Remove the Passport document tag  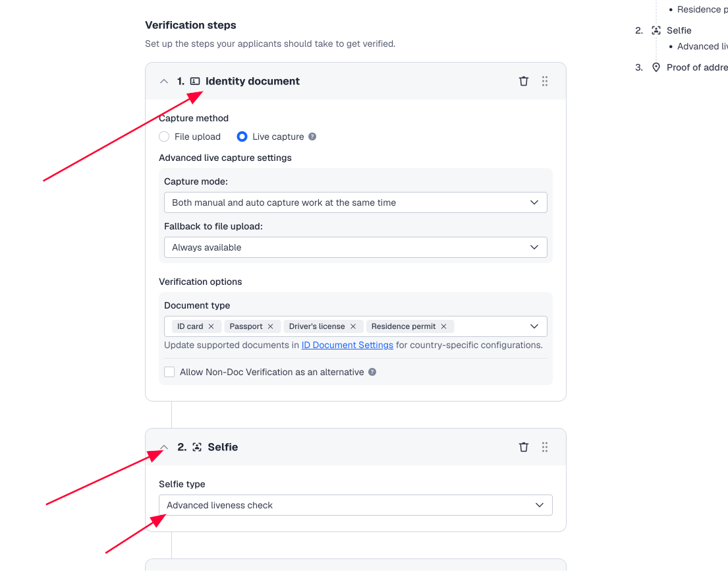pyautogui.click(x=271, y=326)
